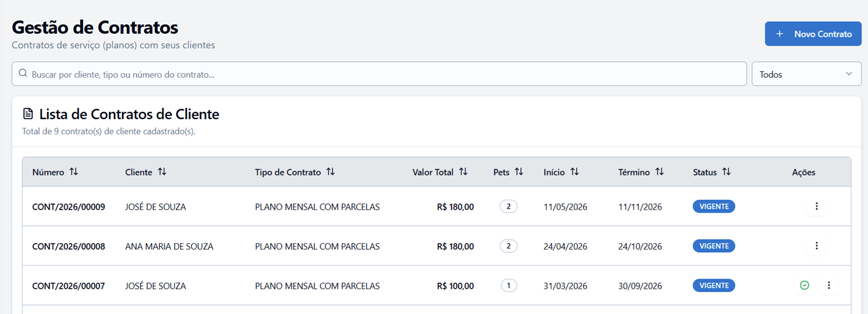Click end date 11/11/2026

pyautogui.click(x=640, y=207)
